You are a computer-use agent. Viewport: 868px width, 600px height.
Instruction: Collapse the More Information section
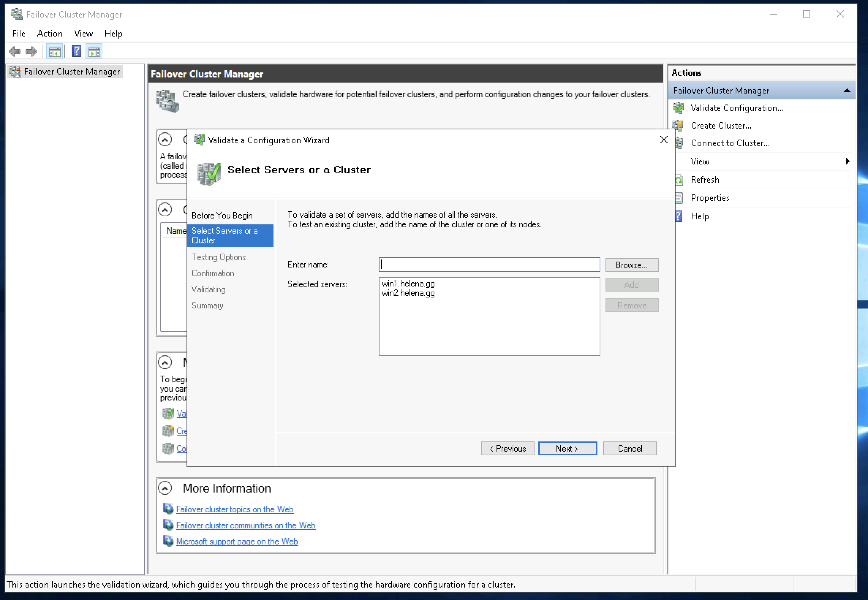click(165, 488)
